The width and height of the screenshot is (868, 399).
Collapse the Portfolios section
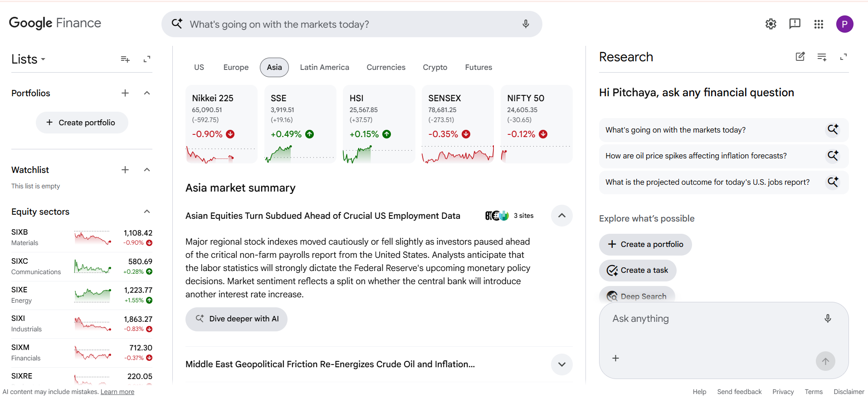click(147, 93)
